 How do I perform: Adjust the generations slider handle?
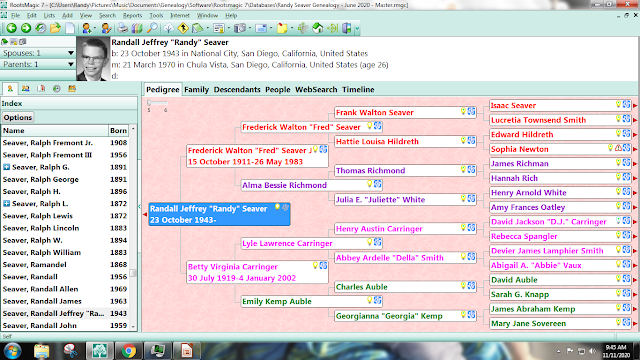coord(149,103)
